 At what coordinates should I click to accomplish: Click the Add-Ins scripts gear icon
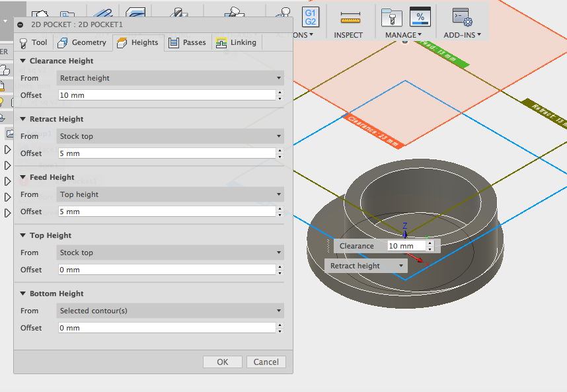click(x=462, y=17)
